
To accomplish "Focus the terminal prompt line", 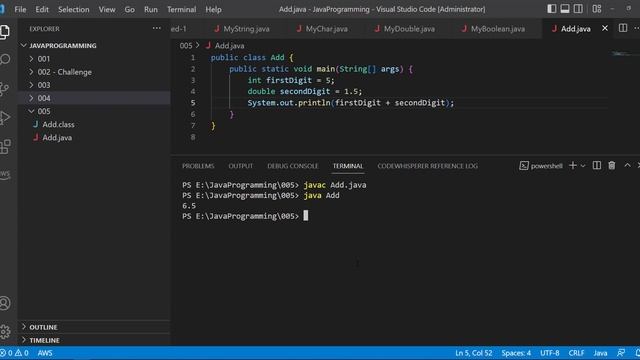I will pos(245,216).
